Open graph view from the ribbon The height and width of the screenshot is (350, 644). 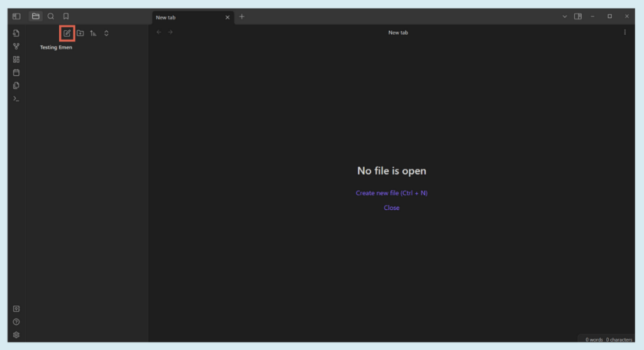16,46
